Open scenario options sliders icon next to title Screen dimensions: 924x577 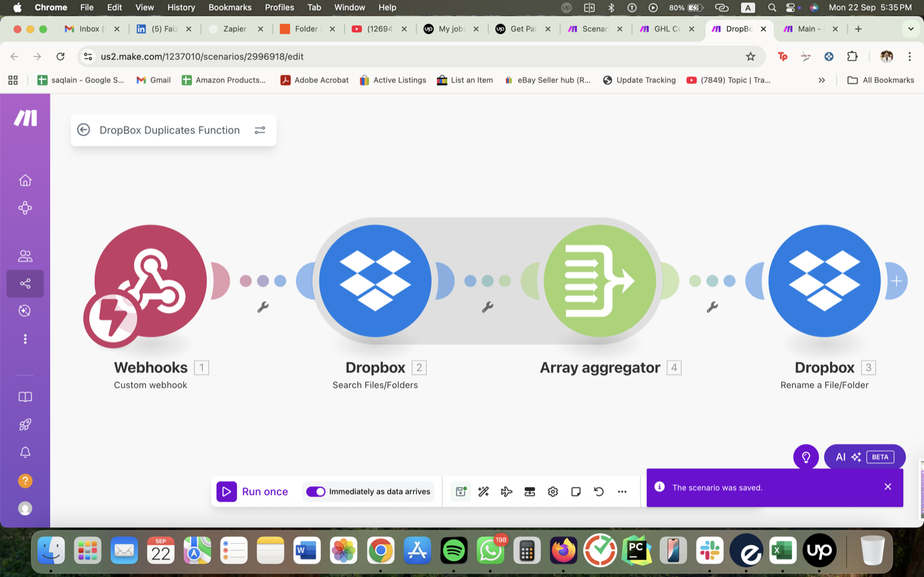point(260,130)
